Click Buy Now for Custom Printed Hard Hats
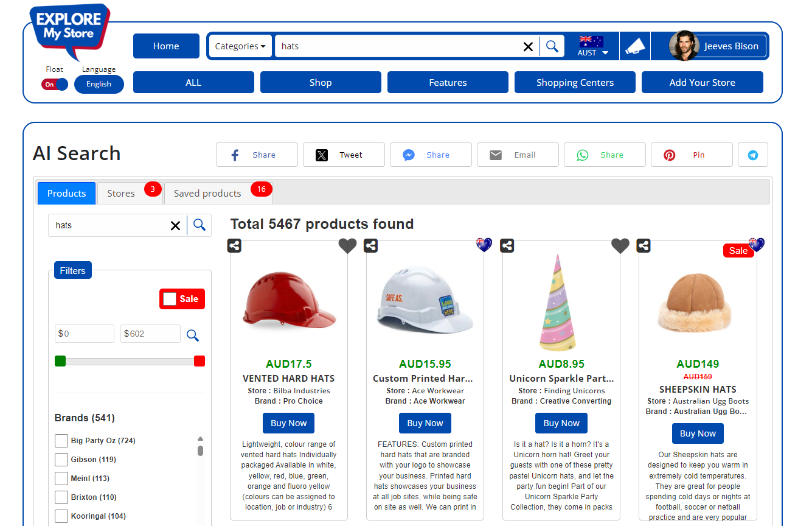The width and height of the screenshot is (812, 526). click(425, 423)
